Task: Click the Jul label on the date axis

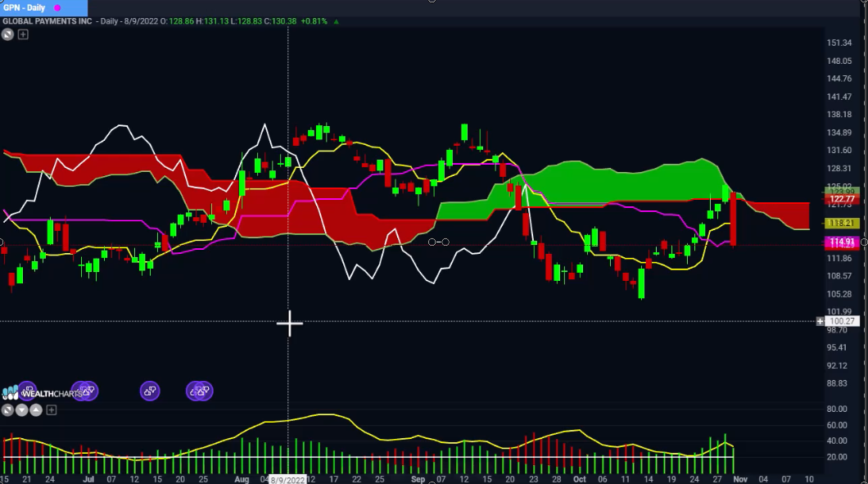Action: [x=88, y=479]
